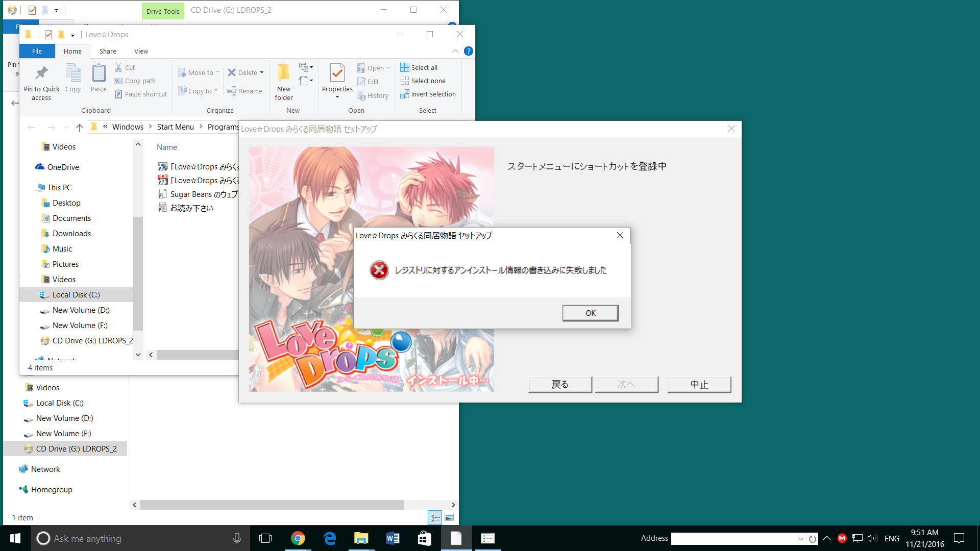This screenshot has width=980, height=551.
Task: Switch to large icons view in the CD Drive window
Action: tap(449, 517)
